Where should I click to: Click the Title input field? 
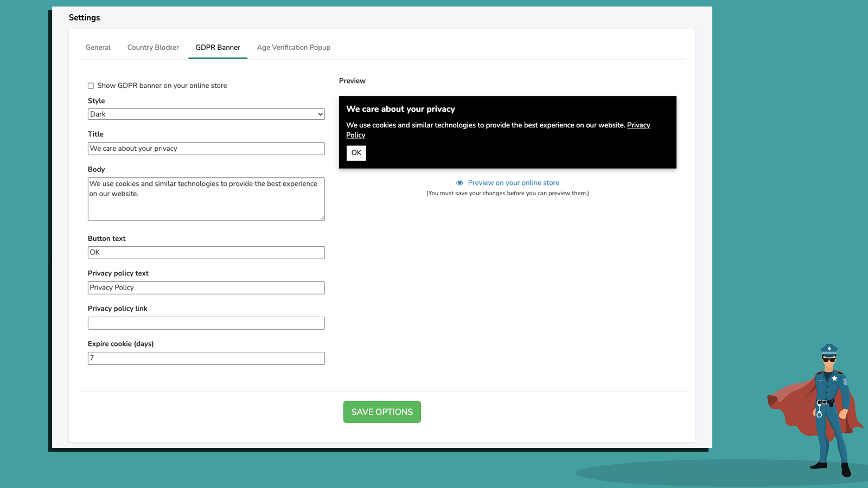[x=206, y=148]
